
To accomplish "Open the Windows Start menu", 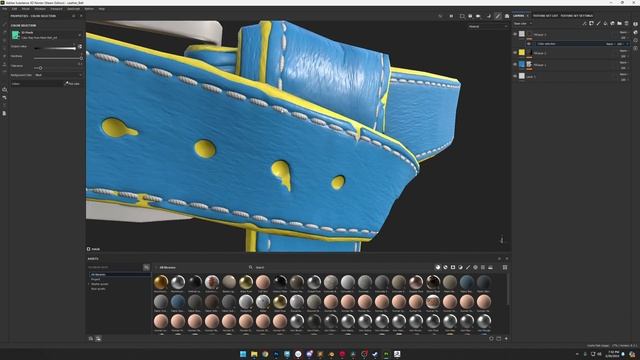I will pyautogui.click(x=243, y=354).
